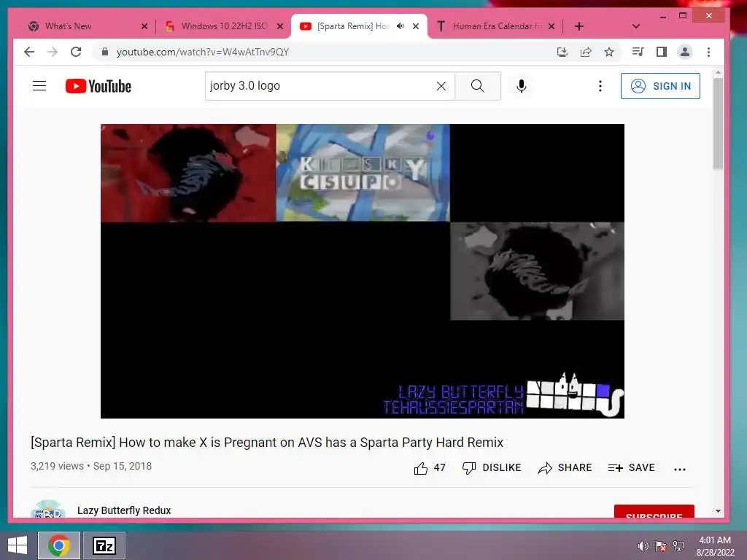Click Chrome icon in the taskbar
The image size is (747, 560).
coord(59,545)
